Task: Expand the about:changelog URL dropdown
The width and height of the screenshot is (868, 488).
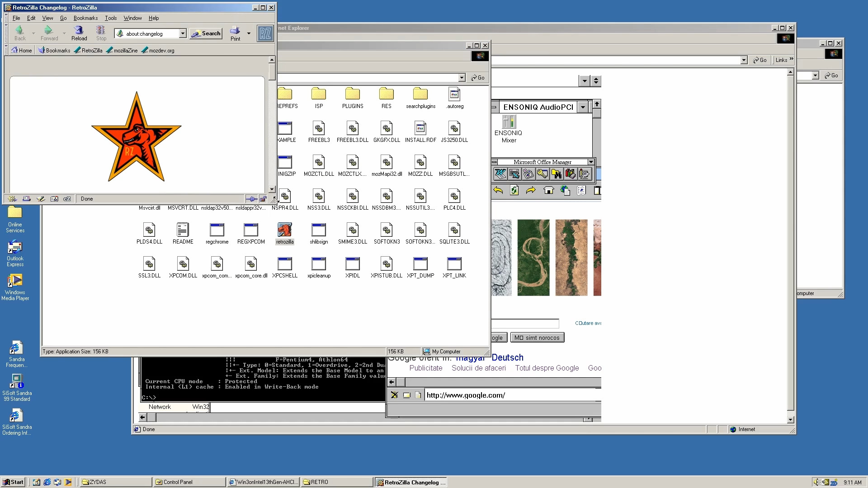Action: [183, 33]
